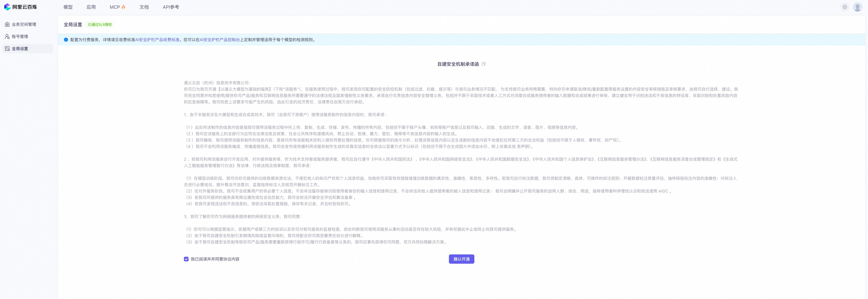Screen dimensions: 868x299
Task: Open the settings gear icon at top right
Action: click(845, 7)
